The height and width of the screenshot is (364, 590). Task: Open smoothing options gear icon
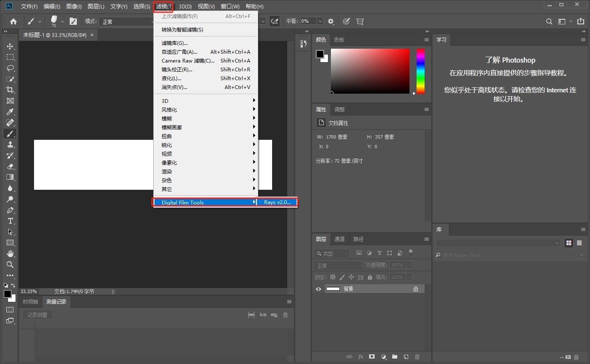tap(331, 21)
